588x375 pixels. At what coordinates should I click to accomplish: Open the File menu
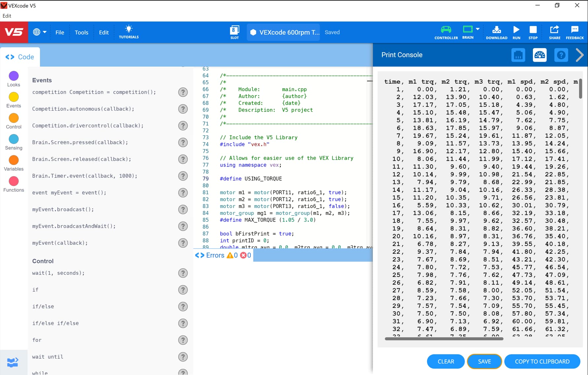click(60, 32)
